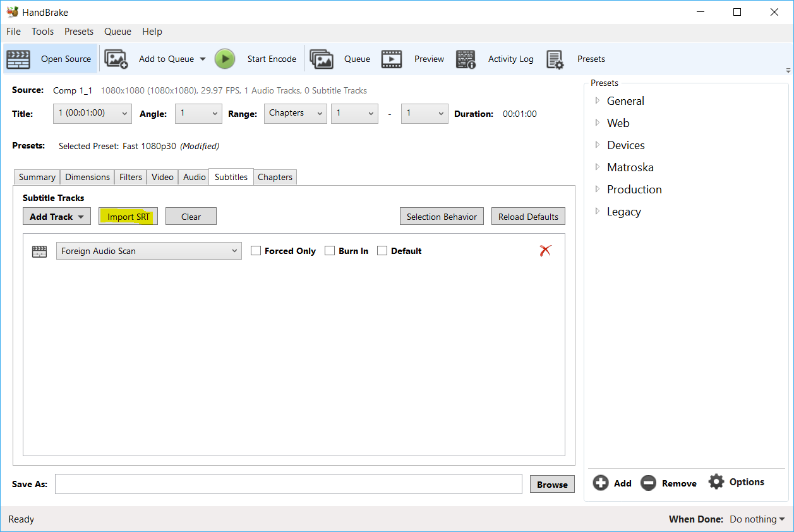Switch to the Filters tab
The image size is (794, 532).
coord(131,178)
